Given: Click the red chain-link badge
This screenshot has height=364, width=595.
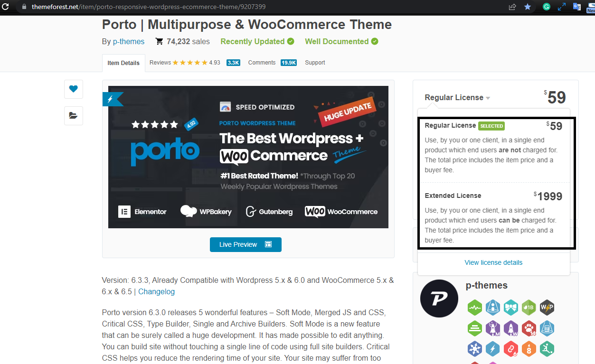Looking at the screenshot, I should point(511,349).
